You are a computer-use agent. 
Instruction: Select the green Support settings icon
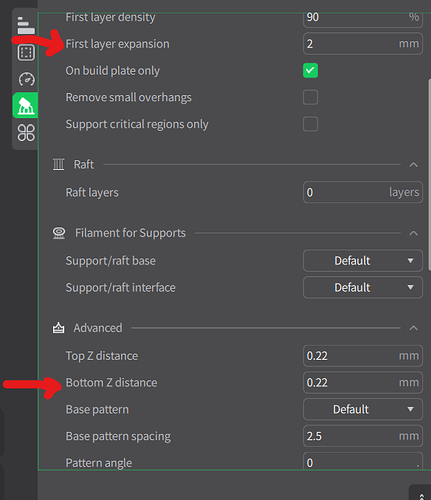click(x=26, y=105)
